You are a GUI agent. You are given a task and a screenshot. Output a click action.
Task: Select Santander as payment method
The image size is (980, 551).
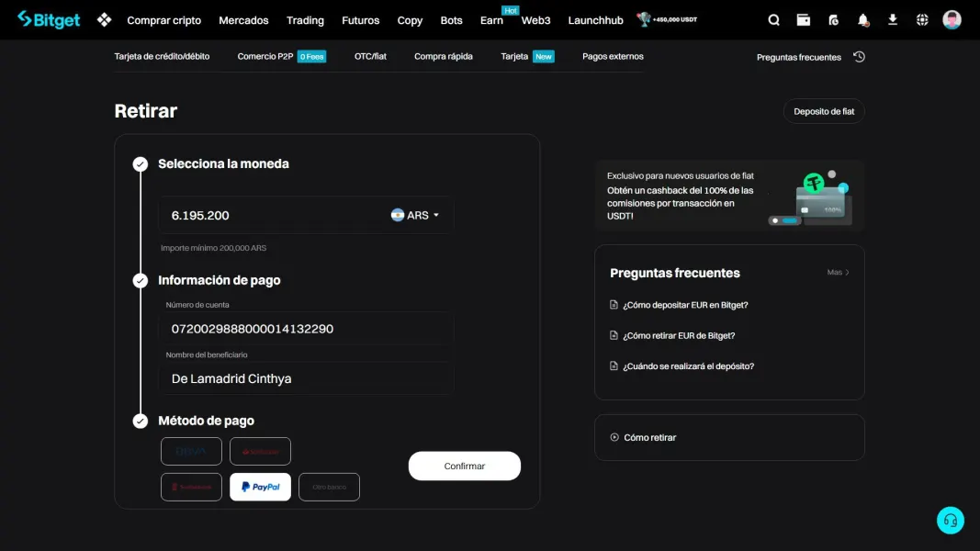coord(260,451)
